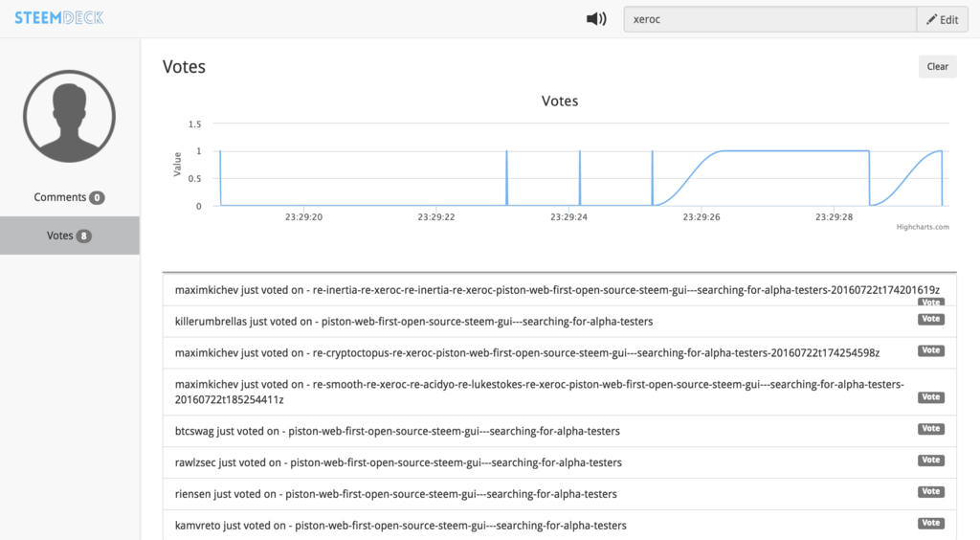Open the Comments tab in sidebar
980x540 pixels.
(69, 197)
